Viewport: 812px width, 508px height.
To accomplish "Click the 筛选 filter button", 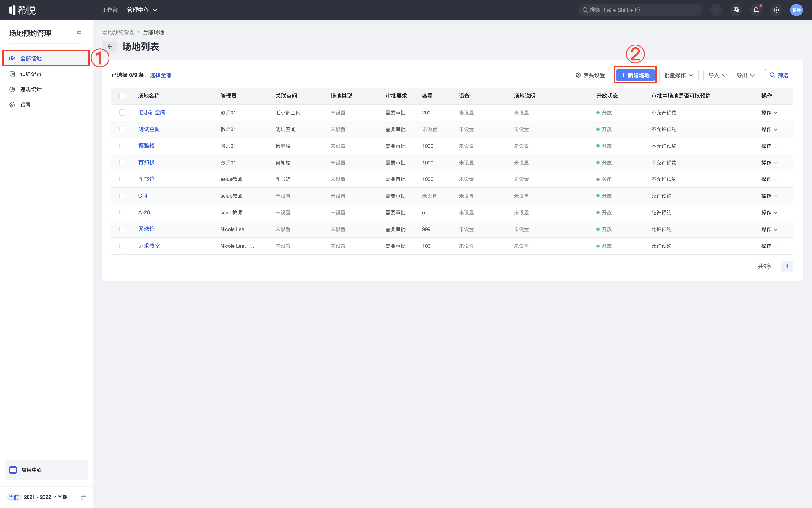I will 779,75.
